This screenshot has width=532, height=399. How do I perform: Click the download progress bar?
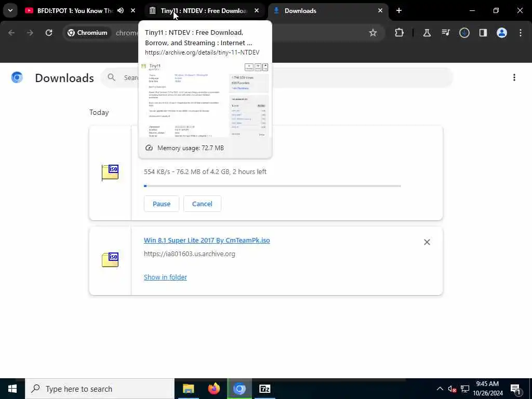[272, 186]
